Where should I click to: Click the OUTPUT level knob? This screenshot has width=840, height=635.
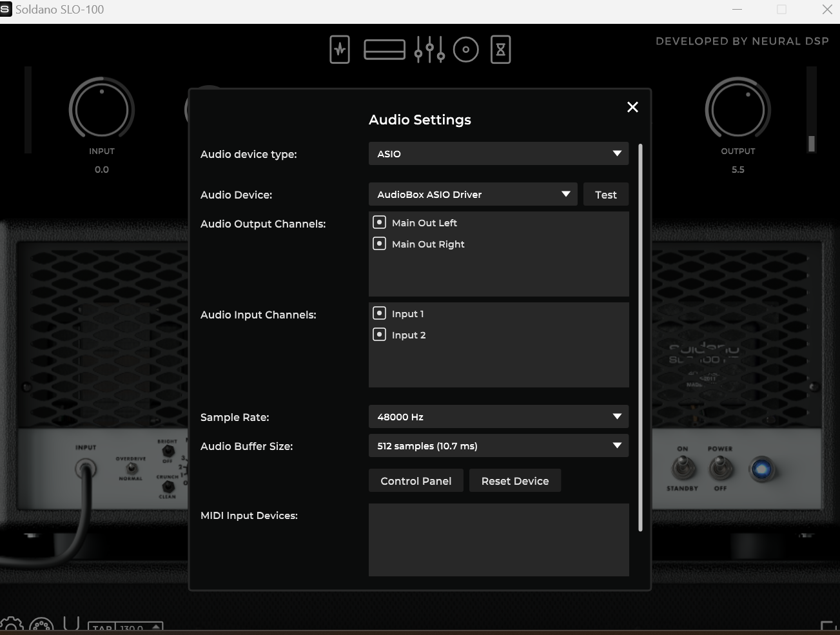point(738,109)
